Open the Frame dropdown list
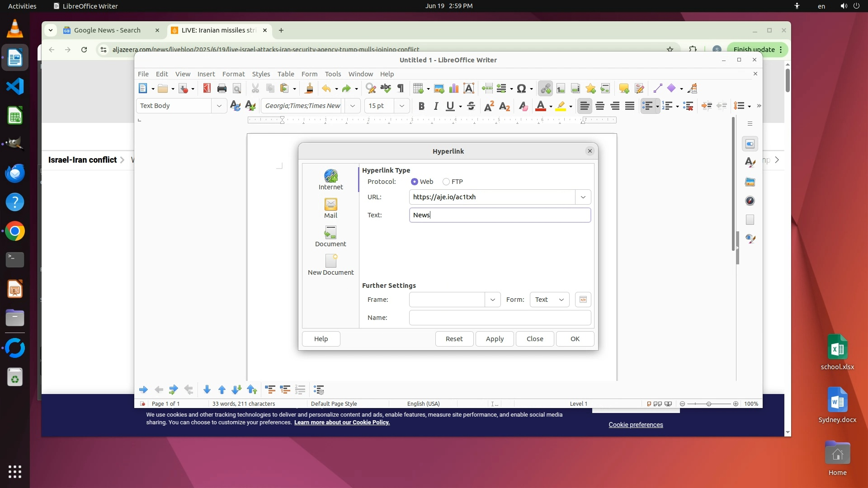Screen dimensions: 868x488 point(492,300)
